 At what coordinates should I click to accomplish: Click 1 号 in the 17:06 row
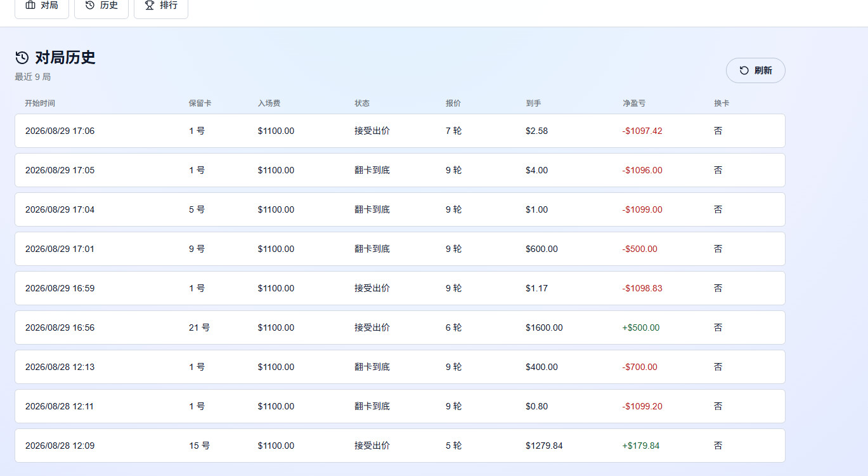pos(197,131)
